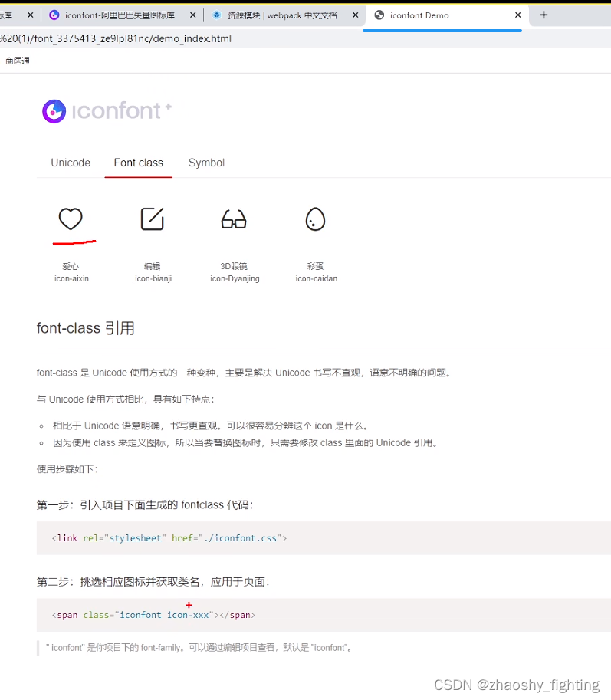Click the font-class 引用 heading
Image resolution: width=611 pixels, height=700 pixels.
86,328
